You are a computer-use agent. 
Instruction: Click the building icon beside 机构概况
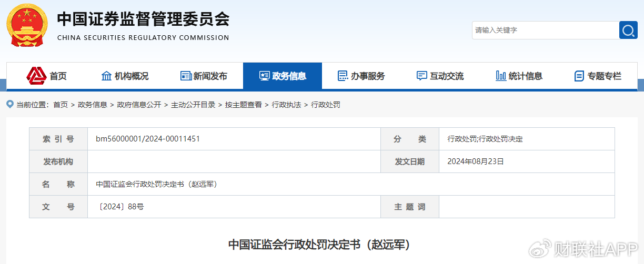[106, 76]
